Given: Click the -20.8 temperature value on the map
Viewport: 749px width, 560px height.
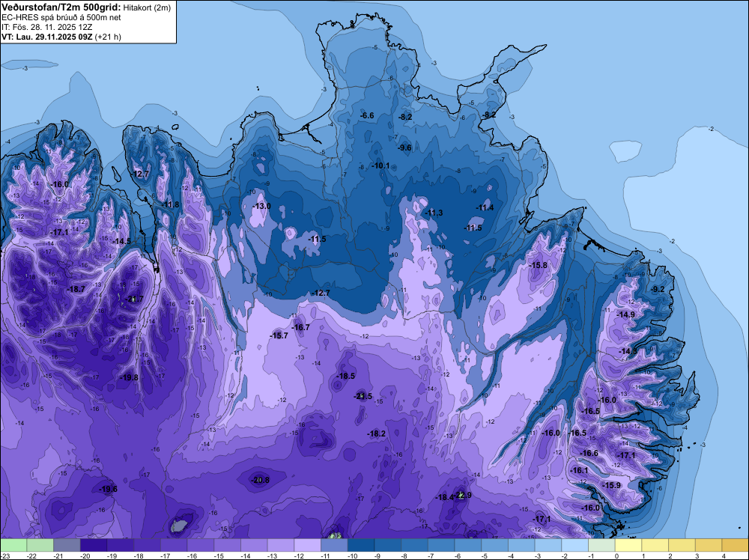Looking at the screenshot, I should [260, 480].
